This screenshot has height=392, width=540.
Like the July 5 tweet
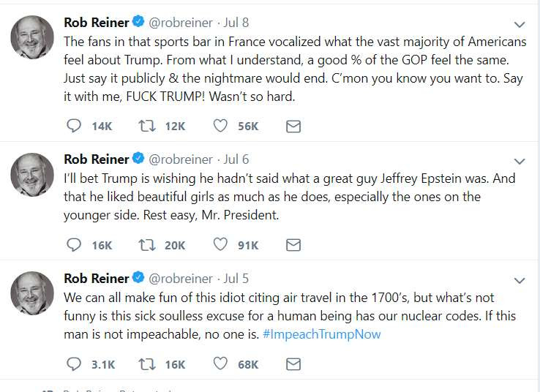point(220,363)
